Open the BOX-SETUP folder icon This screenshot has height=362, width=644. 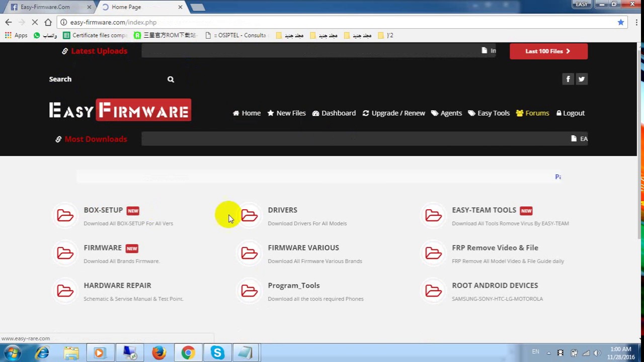(x=65, y=216)
